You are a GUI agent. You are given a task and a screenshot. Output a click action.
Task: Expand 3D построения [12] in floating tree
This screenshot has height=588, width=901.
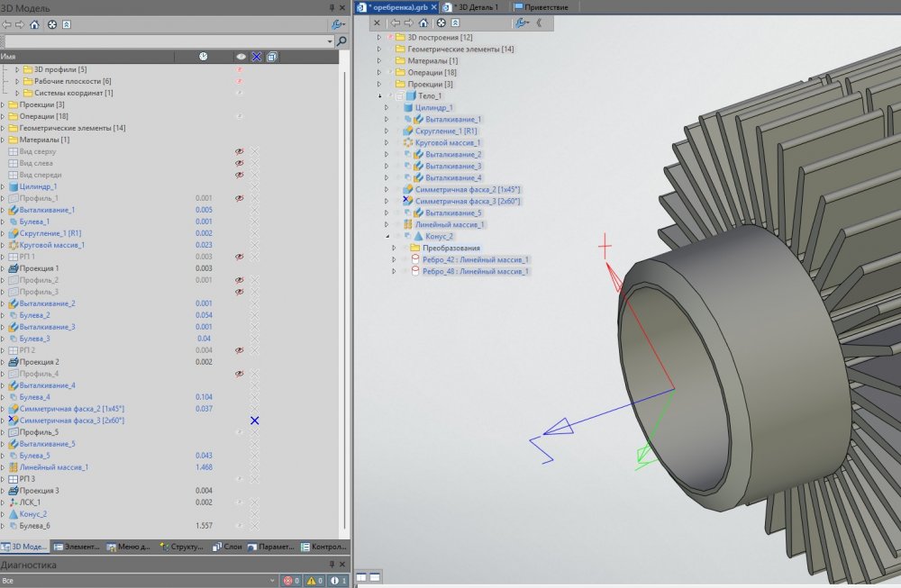[x=378, y=37]
